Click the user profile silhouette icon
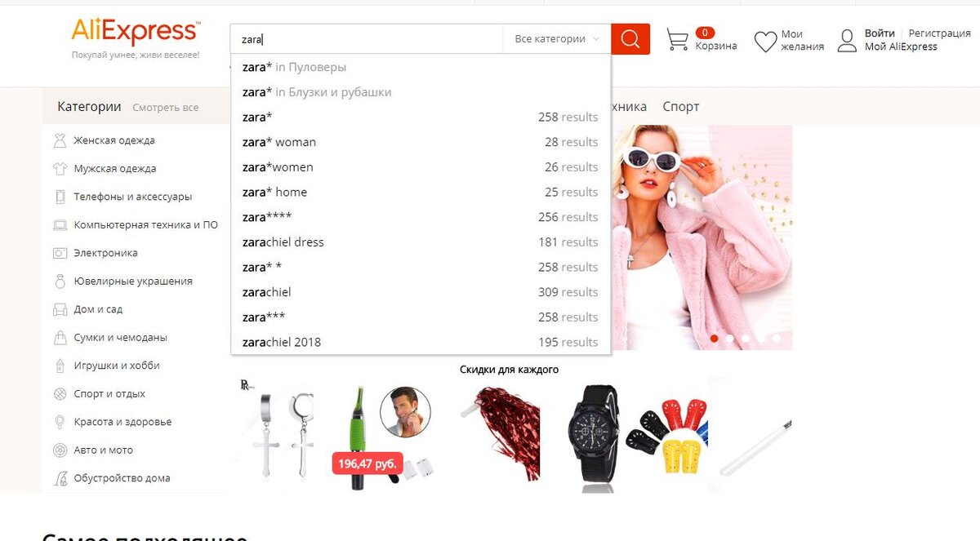980x541 pixels. [x=849, y=40]
